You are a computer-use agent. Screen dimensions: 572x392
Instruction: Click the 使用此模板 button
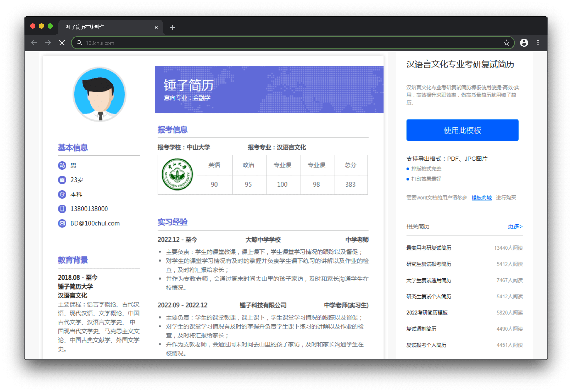(x=462, y=130)
